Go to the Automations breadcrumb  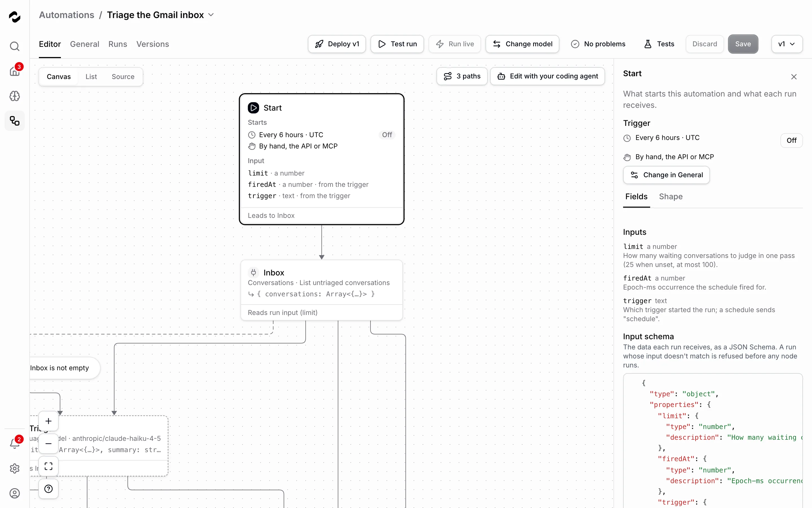point(67,15)
